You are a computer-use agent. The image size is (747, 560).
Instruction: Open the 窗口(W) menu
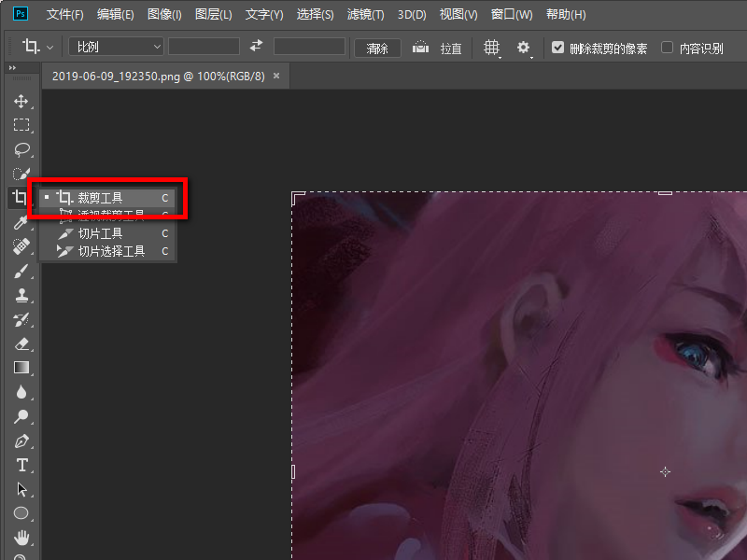512,14
